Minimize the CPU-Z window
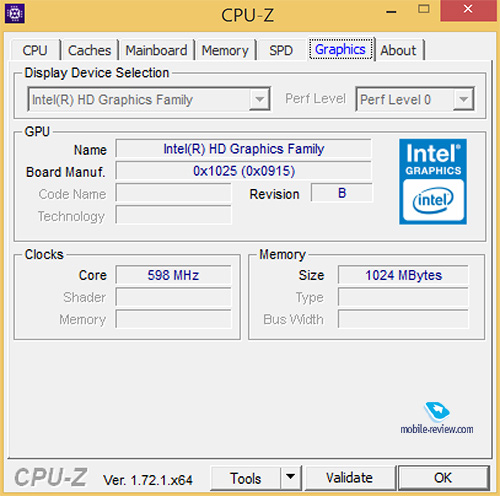500x496 pixels. (x=391, y=12)
